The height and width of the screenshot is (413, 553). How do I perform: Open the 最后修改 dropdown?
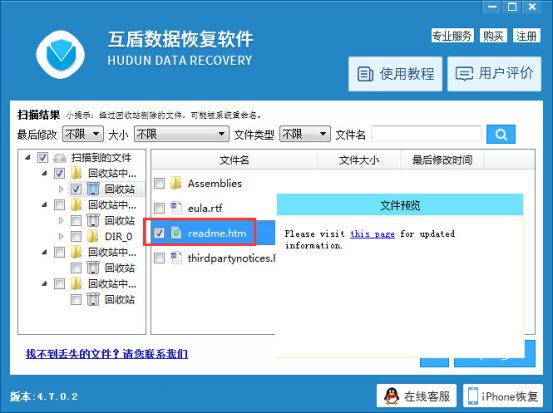click(x=83, y=134)
